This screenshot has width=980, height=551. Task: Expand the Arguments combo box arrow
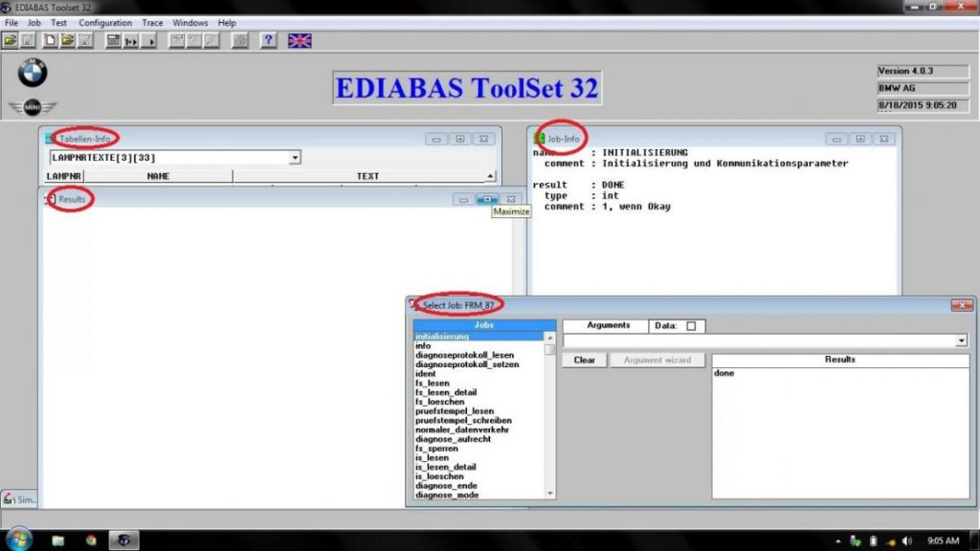pos(961,341)
